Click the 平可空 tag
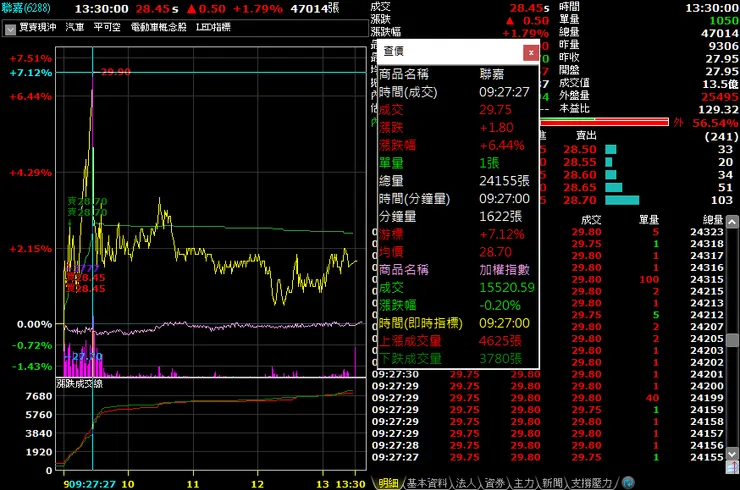740x490 pixels. tap(107, 27)
